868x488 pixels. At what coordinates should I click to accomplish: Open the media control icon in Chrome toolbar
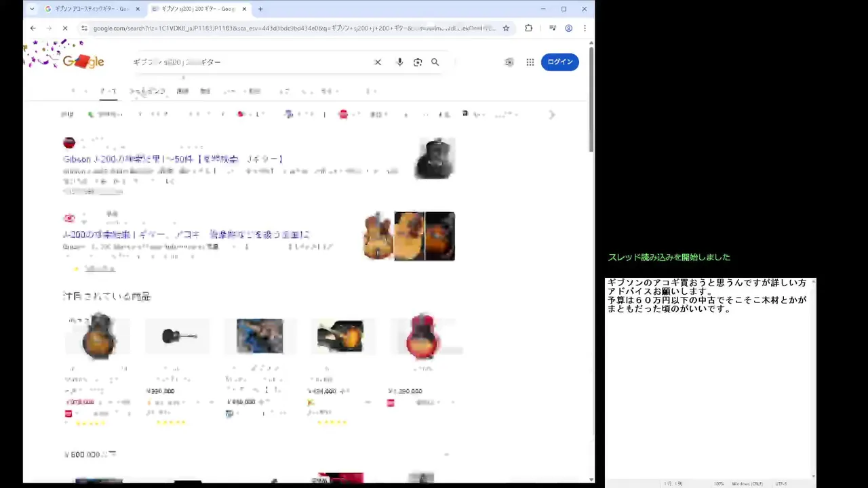coord(553,28)
